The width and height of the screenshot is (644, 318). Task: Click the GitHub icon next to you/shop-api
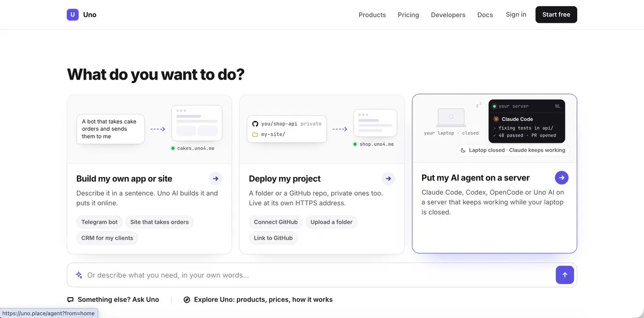click(x=255, y=124)
